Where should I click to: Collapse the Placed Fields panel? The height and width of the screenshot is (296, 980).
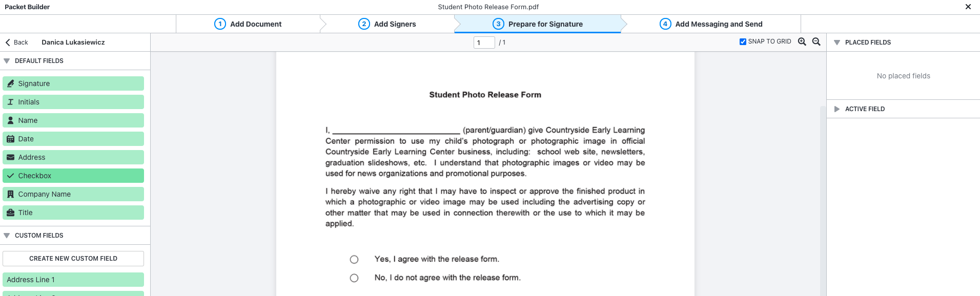837,43
